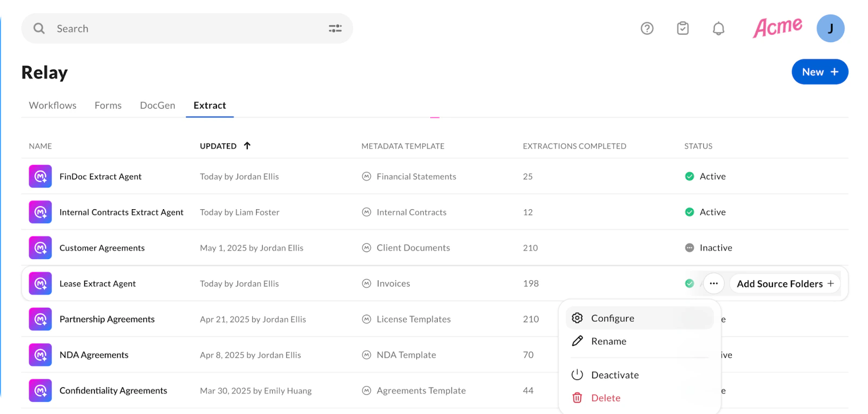
Task: Click the Name column header
Action: [41, 146]
